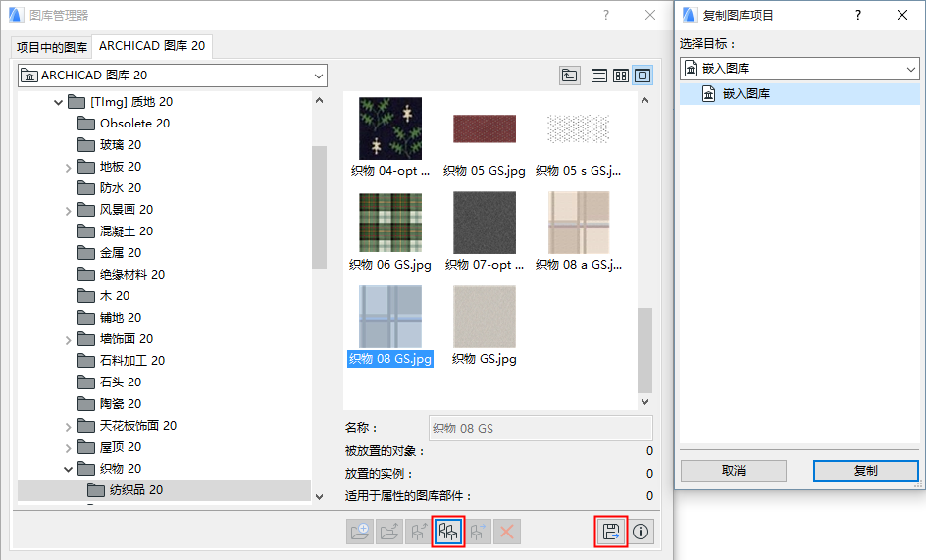Select the 织物 08 GS.jpg blue thumbnail

(x=390, y=317)
